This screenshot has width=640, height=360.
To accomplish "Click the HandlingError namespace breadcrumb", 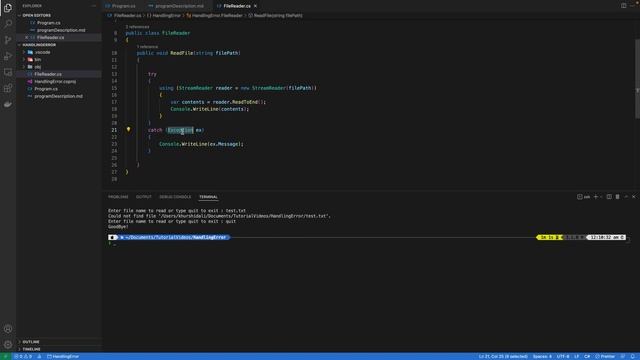I will (164, 16).
